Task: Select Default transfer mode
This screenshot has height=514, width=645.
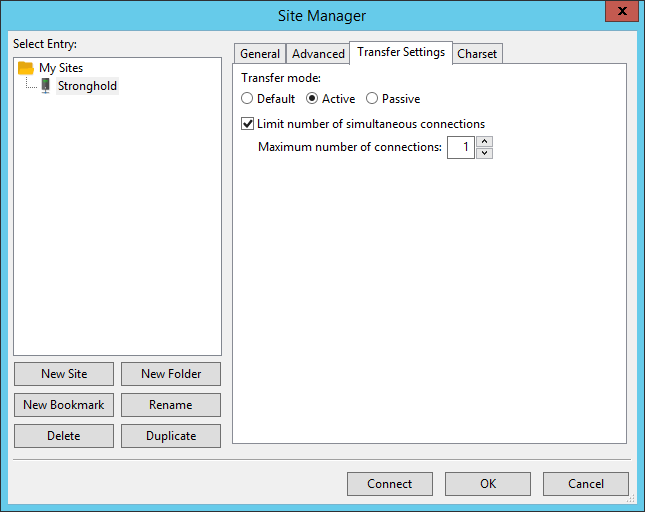Action: [248, 99]
